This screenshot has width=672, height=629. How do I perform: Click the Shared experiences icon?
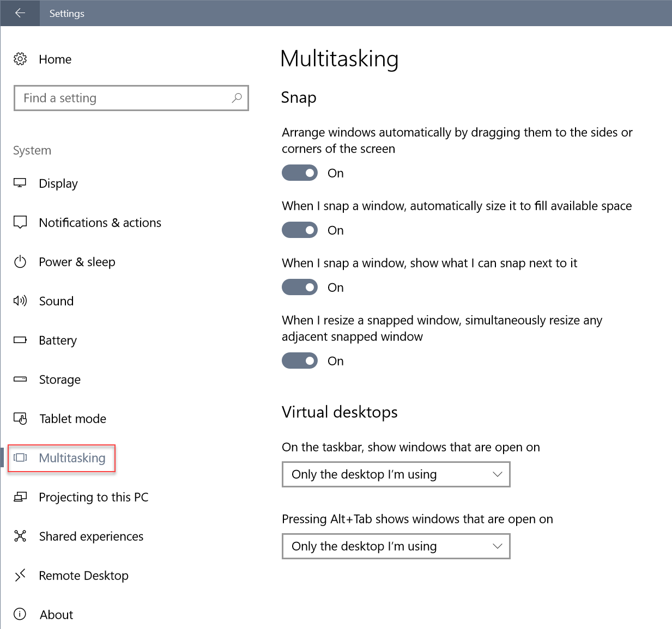click(x=20, y=536)
